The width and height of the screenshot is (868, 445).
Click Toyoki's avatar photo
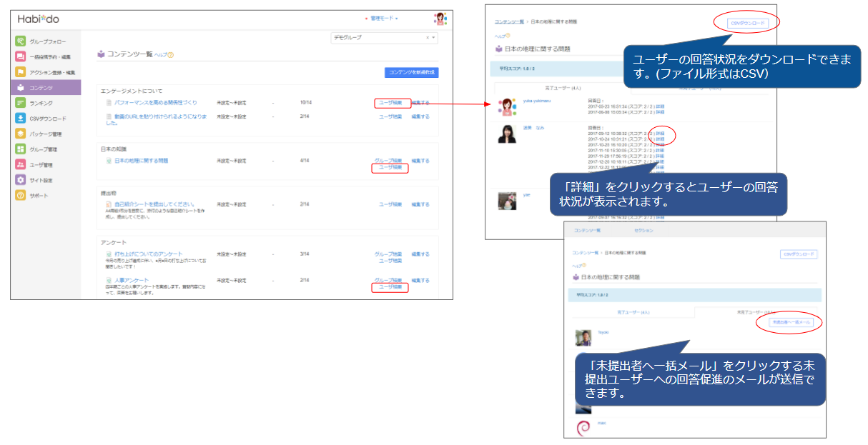pyautogui.click(x=583, y=339)
